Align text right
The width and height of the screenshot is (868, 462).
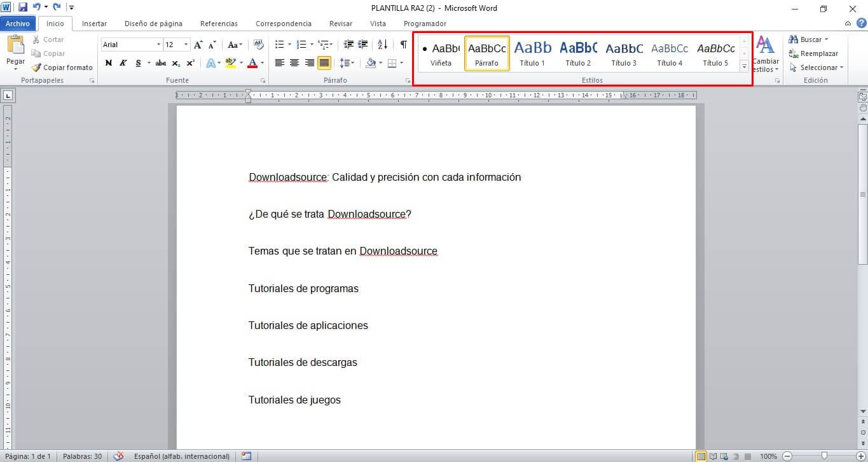coord(309,63)
